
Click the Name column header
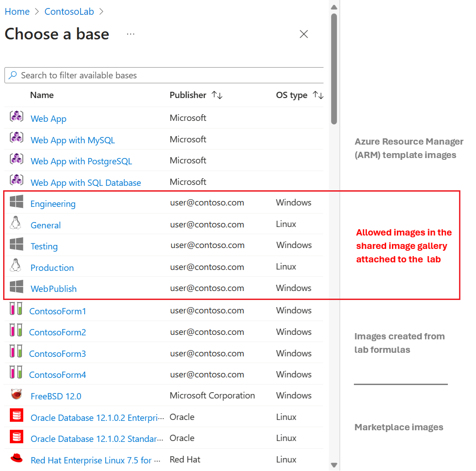click(x=42, y=95)
